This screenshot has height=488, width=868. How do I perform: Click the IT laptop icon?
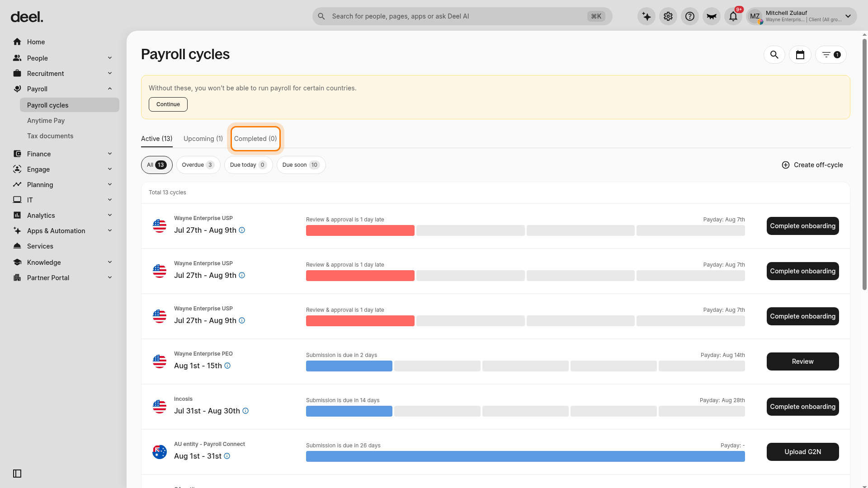(x=17, y=200)
